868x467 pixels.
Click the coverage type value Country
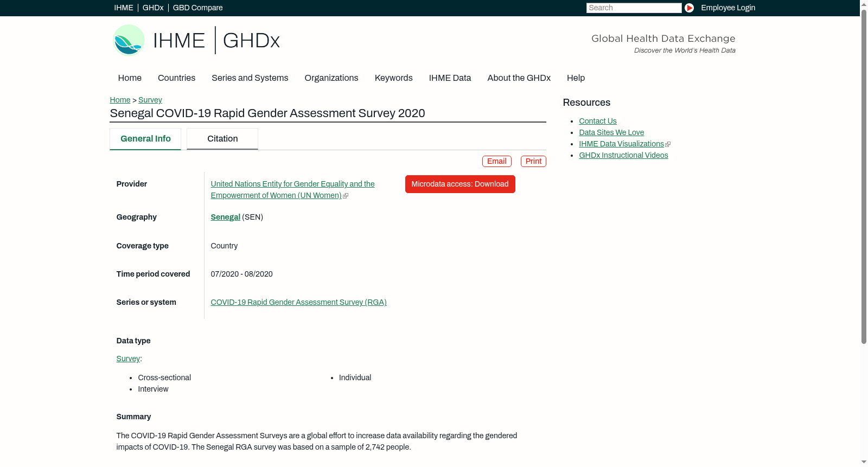point(224,246)
